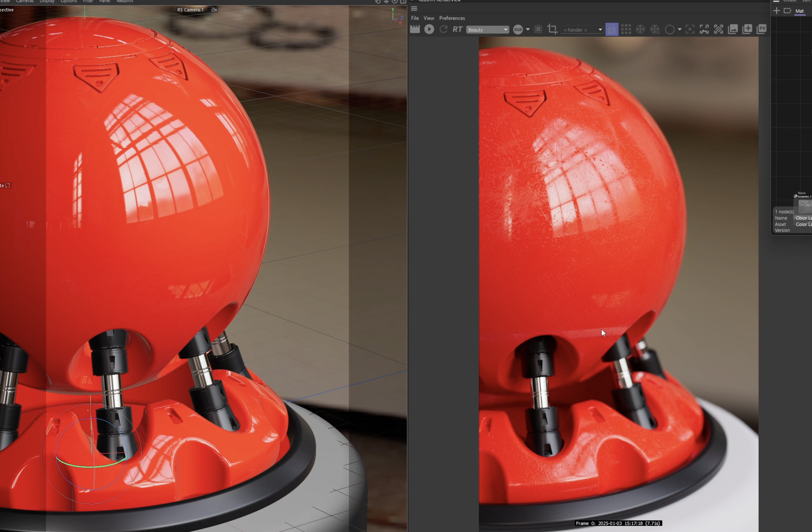Open the RenderView View menu
Screen dimensions: 812x532
[429, 18]
